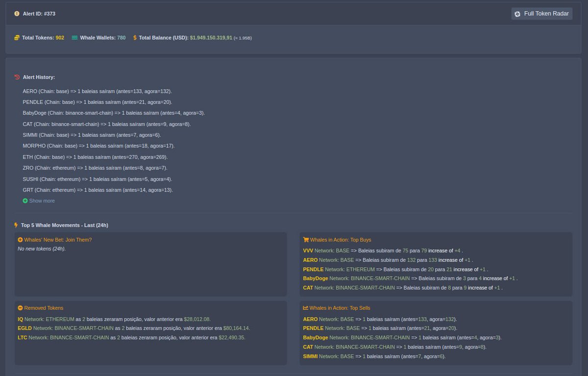Click the radar icon in Full Token Radar
This screenshot has width=588, height=376.
point(517,14)
